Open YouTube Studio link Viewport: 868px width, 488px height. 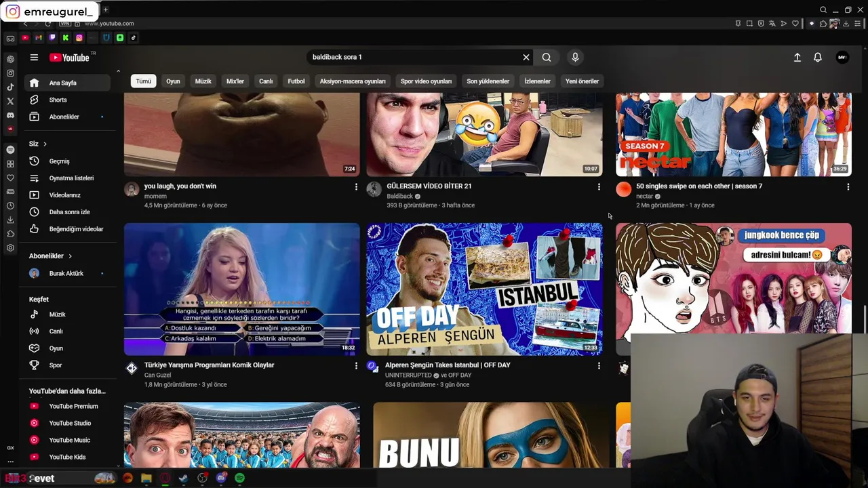pyautogui.click(x=67, y=423)
